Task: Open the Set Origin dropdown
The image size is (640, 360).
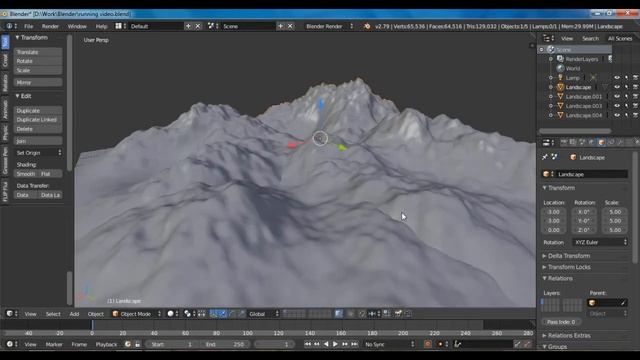Action: [38, 153]
